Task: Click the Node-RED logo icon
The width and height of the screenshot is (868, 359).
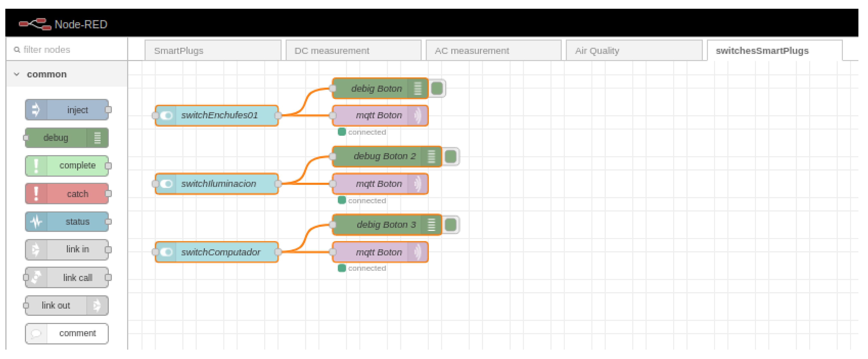Action: tap(35, 24)
